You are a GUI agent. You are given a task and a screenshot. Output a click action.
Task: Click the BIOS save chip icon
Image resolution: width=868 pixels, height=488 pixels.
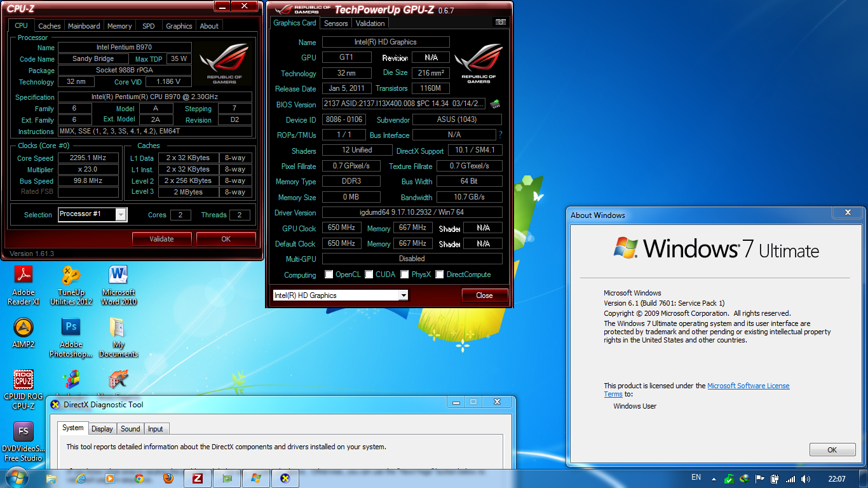click(x=494, y=104)
